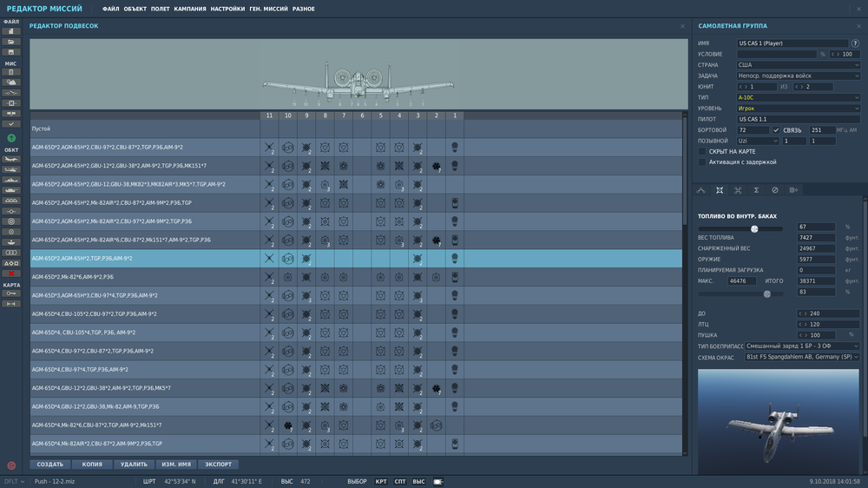Image resolution: width=868 pixels, height=488 pixels.
Task: Open the ЗАДАЧА task dropdown
Action: [x=799, y=76]
